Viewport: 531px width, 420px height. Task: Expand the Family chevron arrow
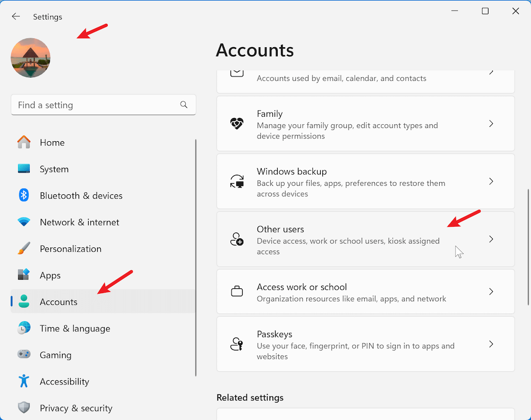click(491, 124)
